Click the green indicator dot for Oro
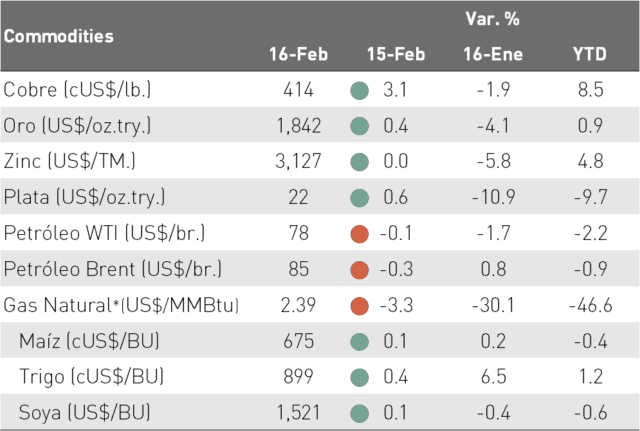 point(360,126)
